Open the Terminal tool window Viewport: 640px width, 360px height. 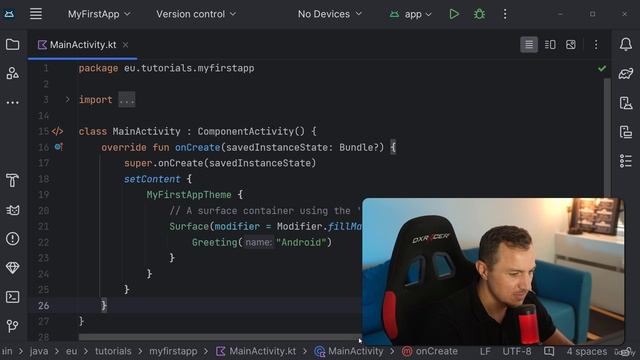(13, 297)
